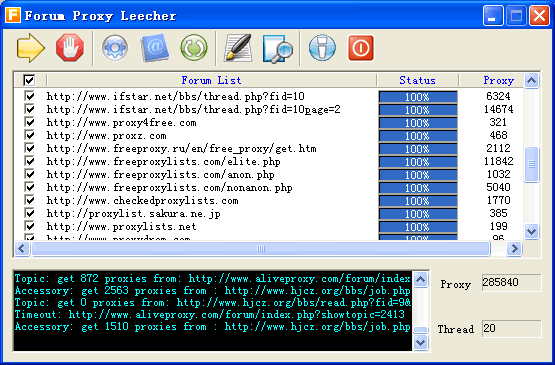Open settings with the blue gear icon
The height and width of the screenshot is (365, 555).
(115, 48)
